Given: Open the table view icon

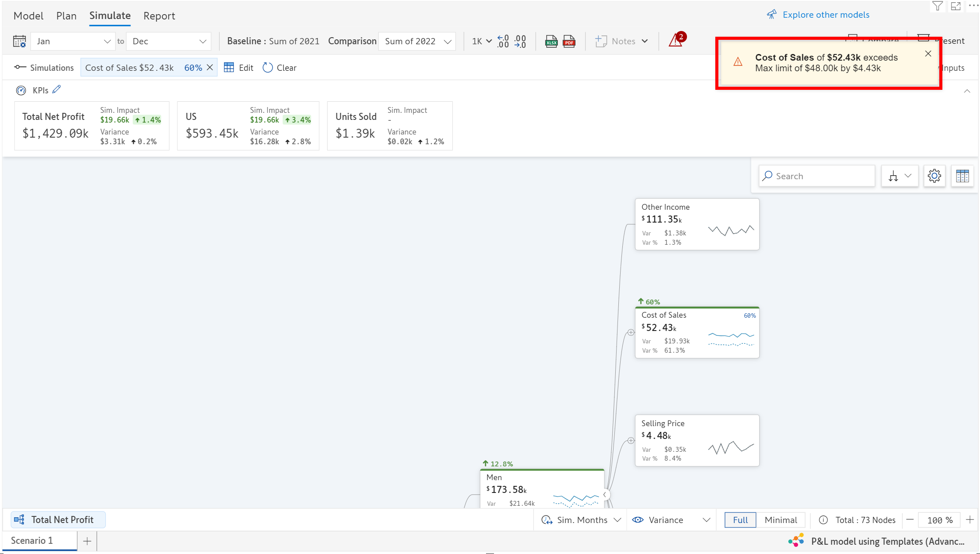Looking at the screenshot, I should (x=962, y=176).
